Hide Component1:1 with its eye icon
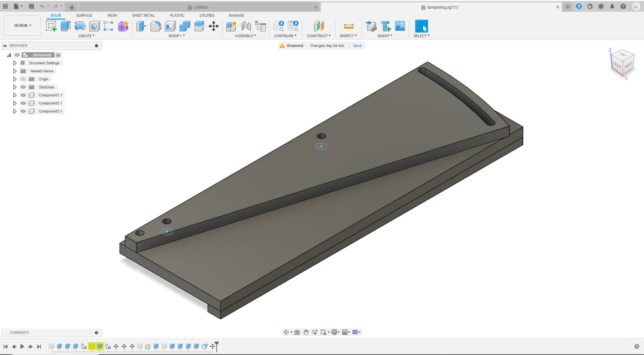Viewport: 644px width, 355px height. click(23, 96)
